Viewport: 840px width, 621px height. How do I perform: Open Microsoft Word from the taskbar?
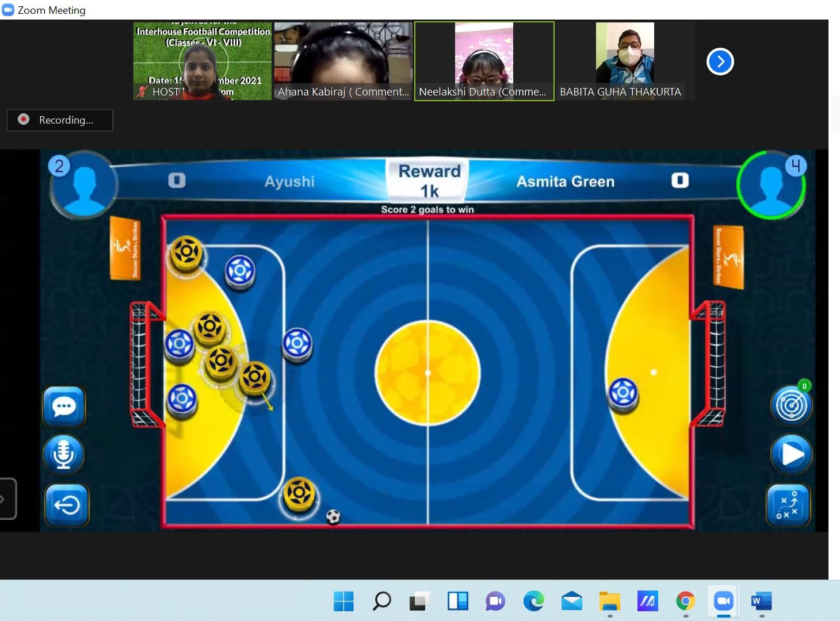761,601
